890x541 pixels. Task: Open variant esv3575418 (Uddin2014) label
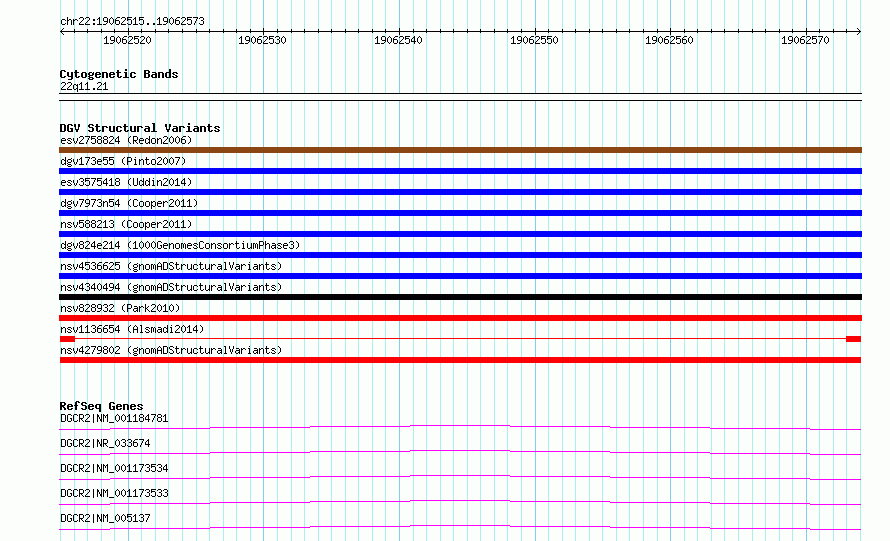[126, 182]
